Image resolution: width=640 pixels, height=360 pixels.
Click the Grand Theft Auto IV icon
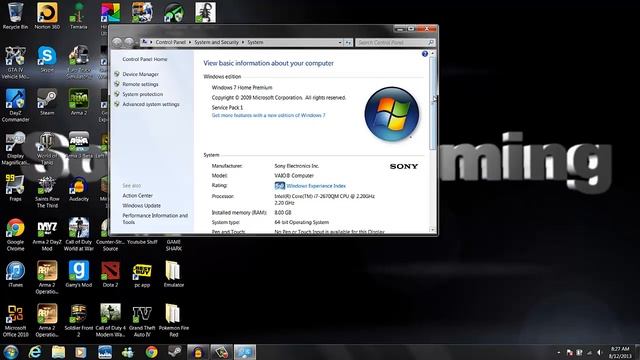coord(142,320)
